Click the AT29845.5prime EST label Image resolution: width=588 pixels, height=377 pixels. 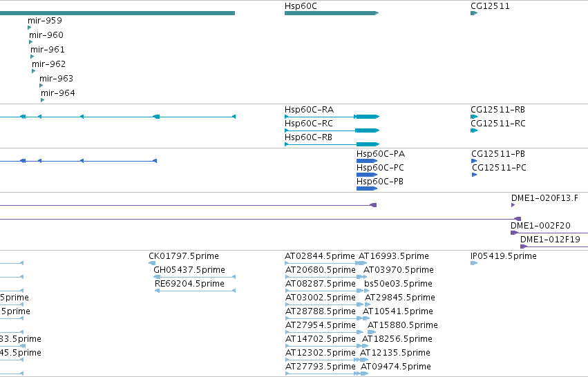coord(400,298)
